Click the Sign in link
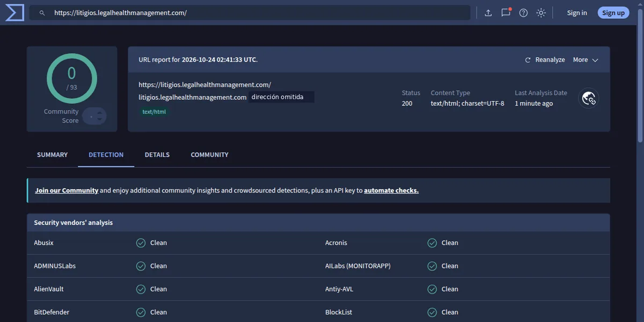Viewport: 644px width, 322px height. 577,13
